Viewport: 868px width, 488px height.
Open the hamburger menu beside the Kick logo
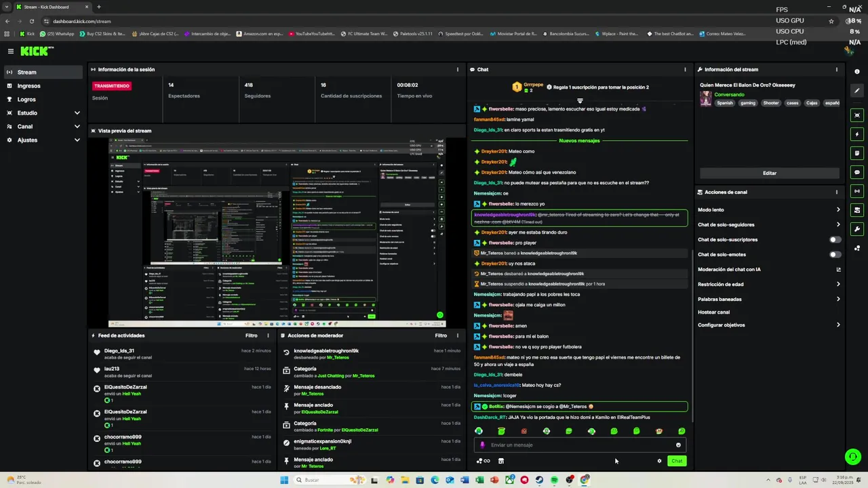tap(10, 51)
